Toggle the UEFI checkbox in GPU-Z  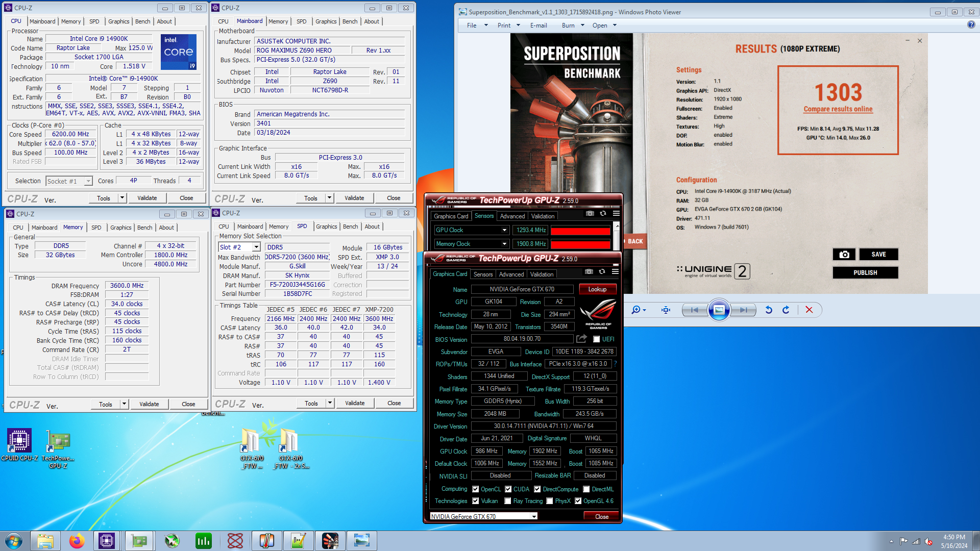click(596, 339)
